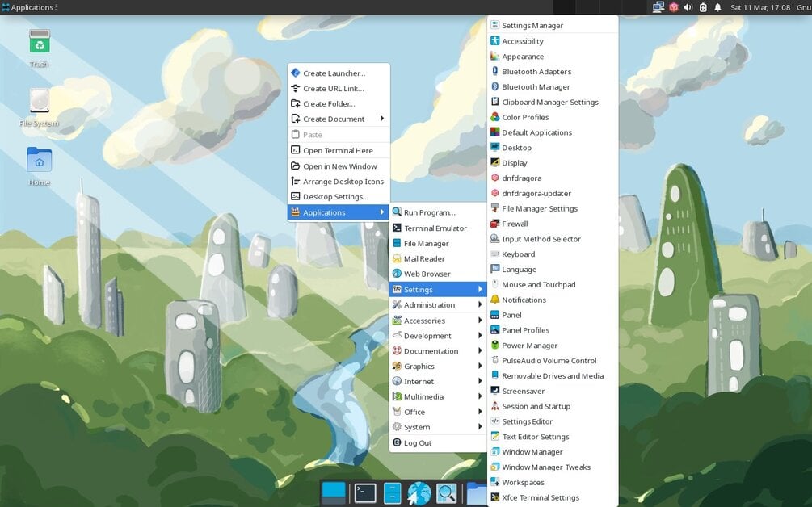Launch dnfdragora package manager

(553, 178)
